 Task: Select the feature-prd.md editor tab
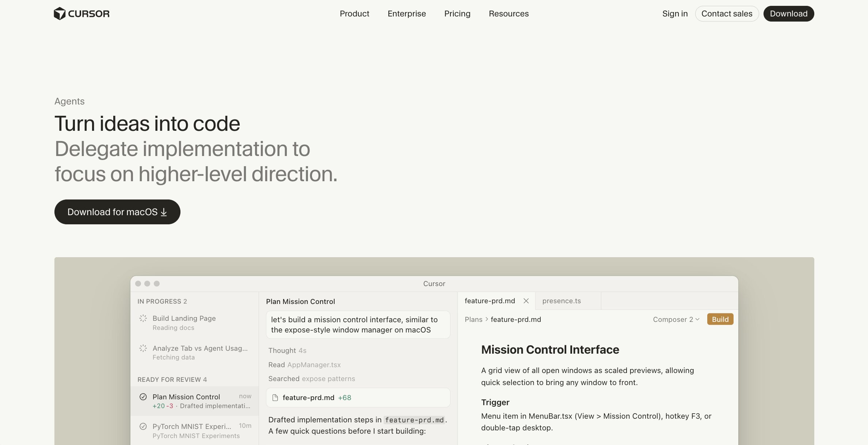coord(490,301)
